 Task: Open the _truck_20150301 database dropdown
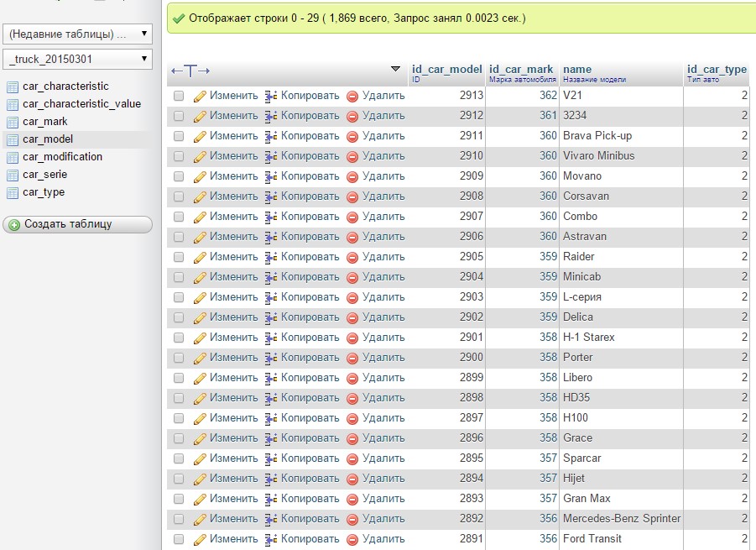click(x=78, y=59)
